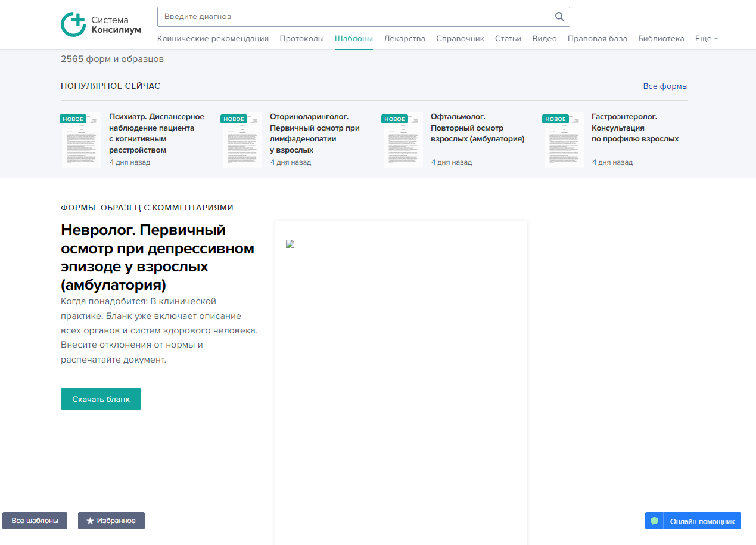Image resolution: width=756 pixels, height=545 pixels.
Task: Open Гастроэнтеролог. Консультация template
Action: tap(635, 128)
